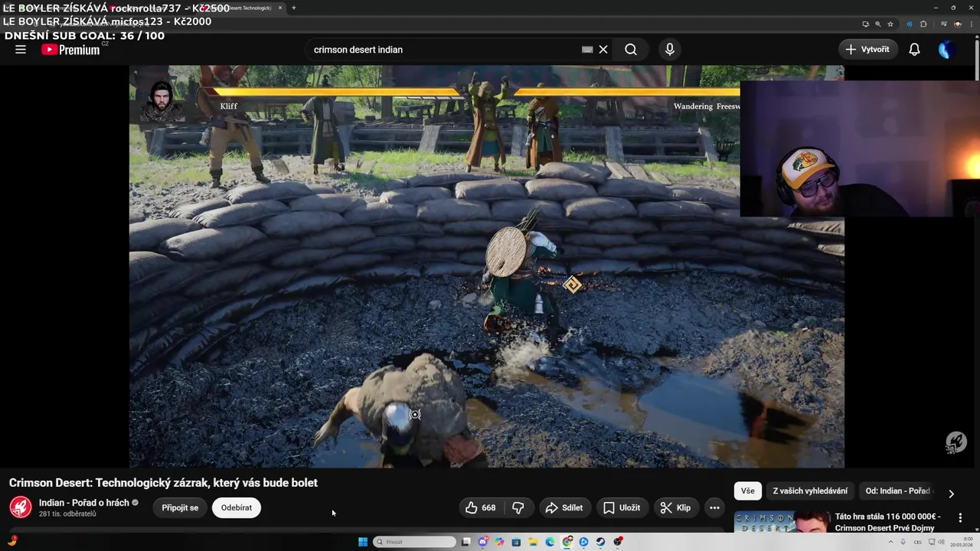This screenshot has width=980, height=551.
Task: Open the YouTube hamburger guide menu
Action: coord(21,49)
